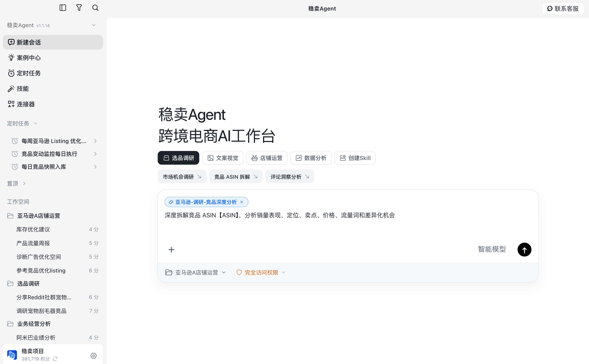Open the 产品流量周报 conversation

click(53, 243)
